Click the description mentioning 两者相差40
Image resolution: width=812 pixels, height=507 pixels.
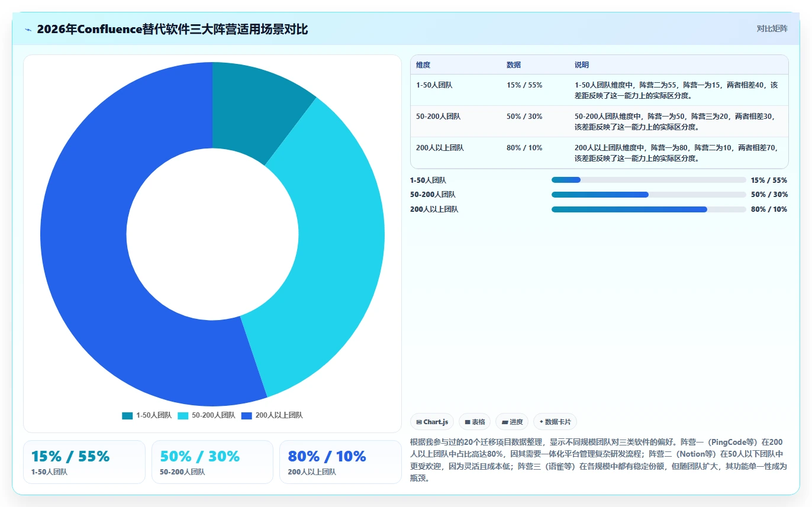(x=676, y=90)
